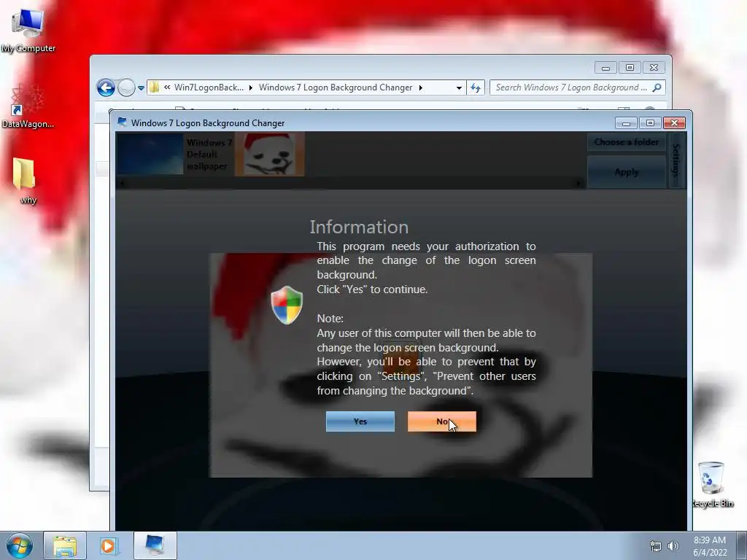Image resolution: width=747 pixels, height=560 pixels.
Task: Click the Explorer Forward arrow button
Action: click(x=126, y=87)
